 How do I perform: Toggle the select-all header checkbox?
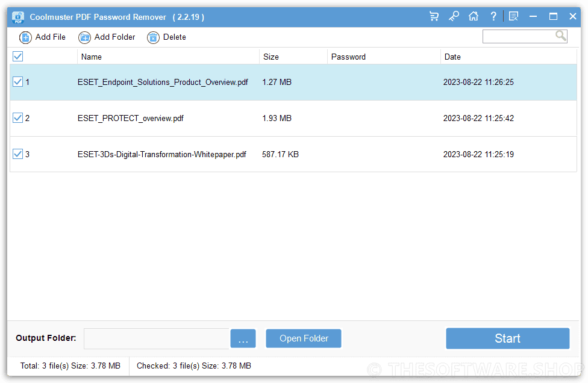17,57
